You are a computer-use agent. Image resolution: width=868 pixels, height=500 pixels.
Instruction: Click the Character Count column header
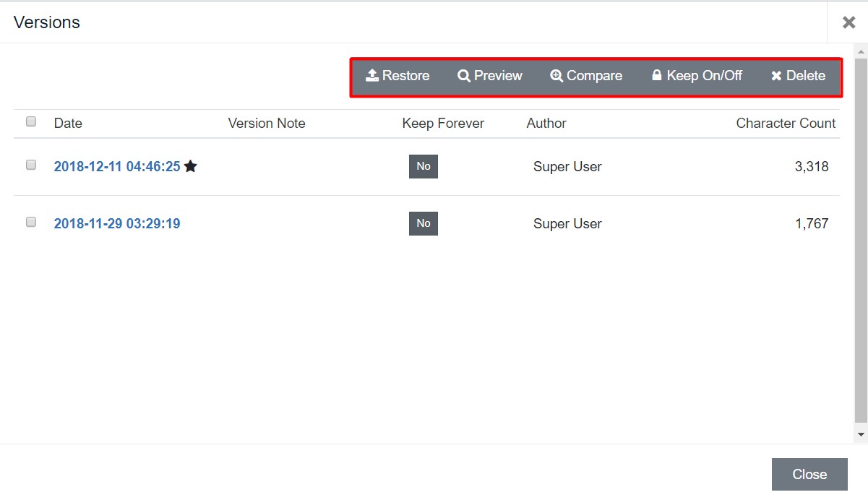click(x=786, y=123)
